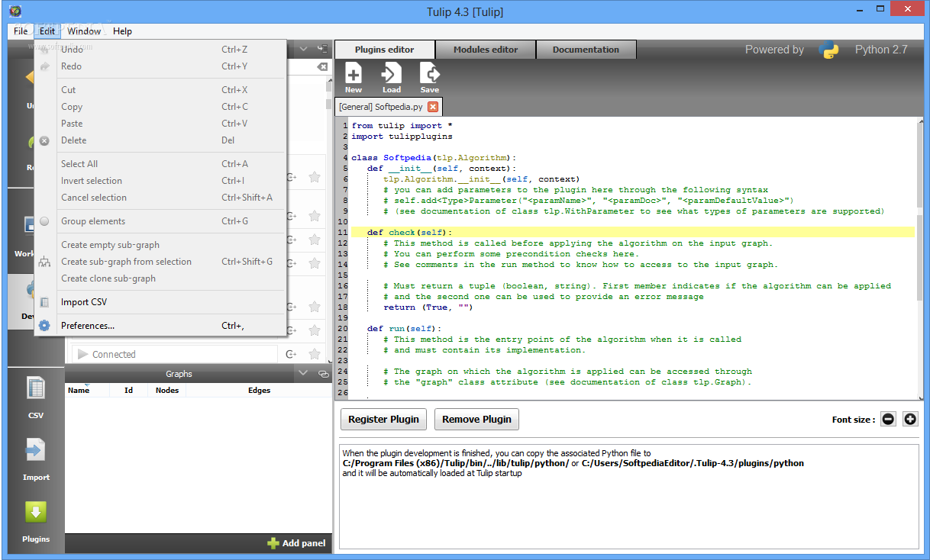The image size is (930, 560).
Task: Increase font size with plus button
Action: point(910,419)
